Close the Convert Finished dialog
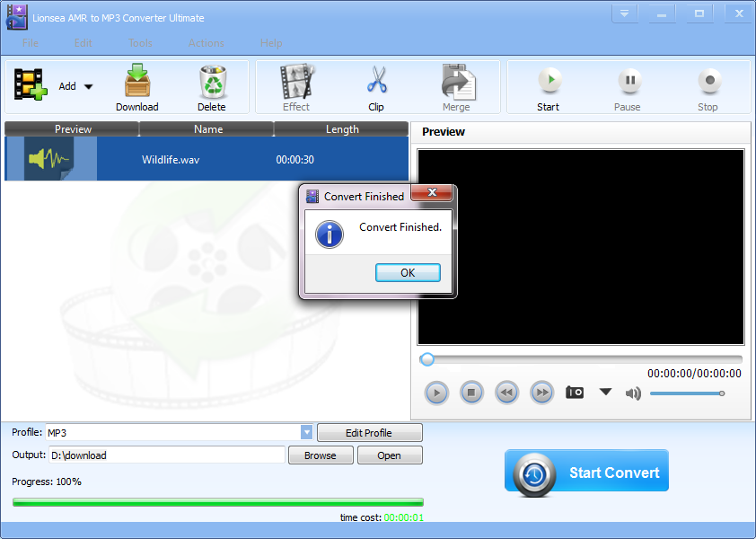This screenshot has height=539, width=756. [433, 192]
